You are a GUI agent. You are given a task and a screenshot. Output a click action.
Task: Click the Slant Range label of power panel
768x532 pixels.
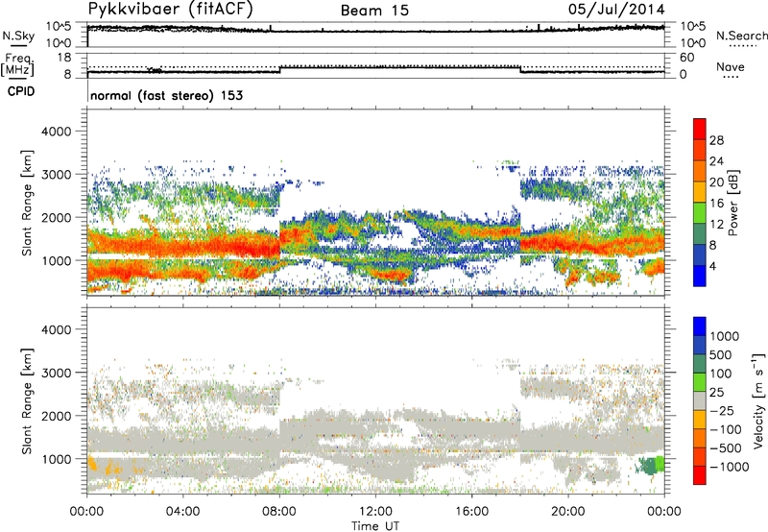27,203
